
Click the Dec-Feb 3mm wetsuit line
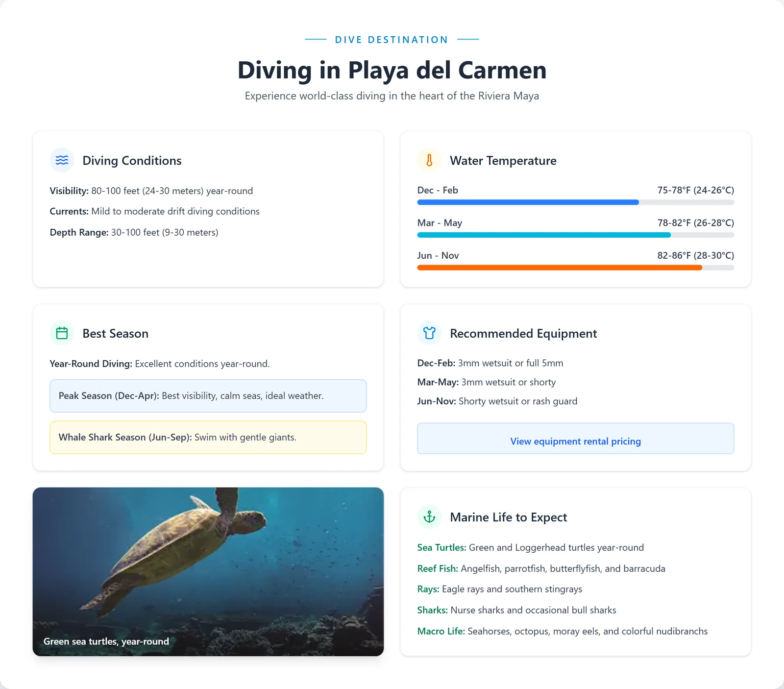pyautogui.click(x=490, y=363)
